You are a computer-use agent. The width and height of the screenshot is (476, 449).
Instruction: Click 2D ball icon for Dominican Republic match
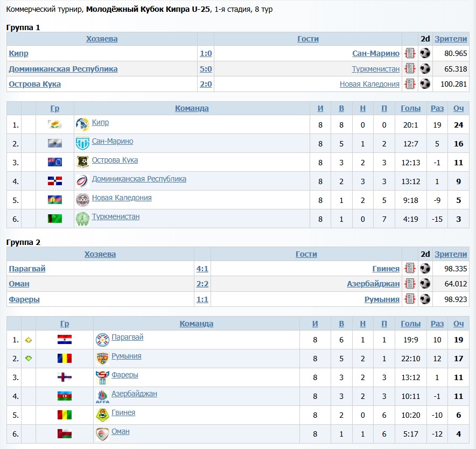click(425, 69)
